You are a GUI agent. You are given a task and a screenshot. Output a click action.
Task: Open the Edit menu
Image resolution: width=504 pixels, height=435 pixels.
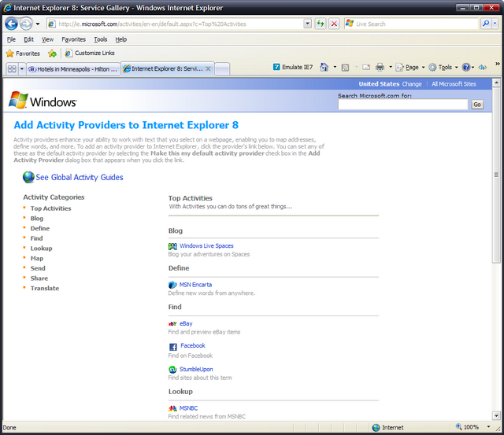(28, 39)
